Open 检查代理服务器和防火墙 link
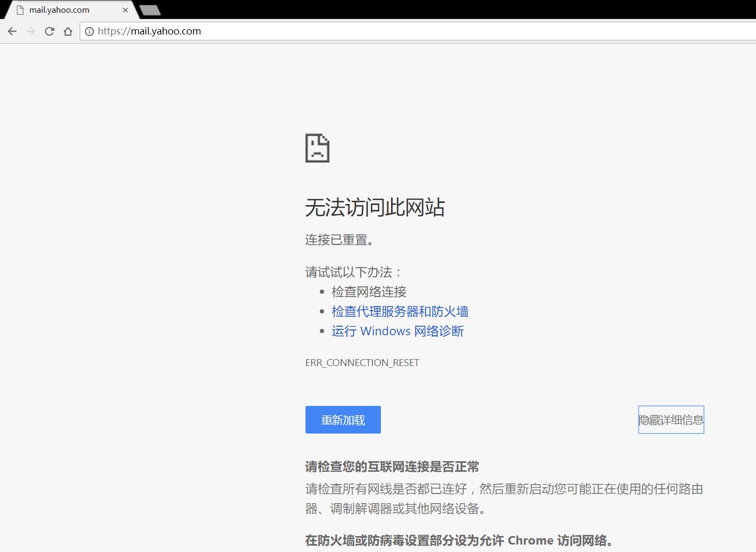The height and width of the screenshot is (552, 756). [x=400, y=311]
